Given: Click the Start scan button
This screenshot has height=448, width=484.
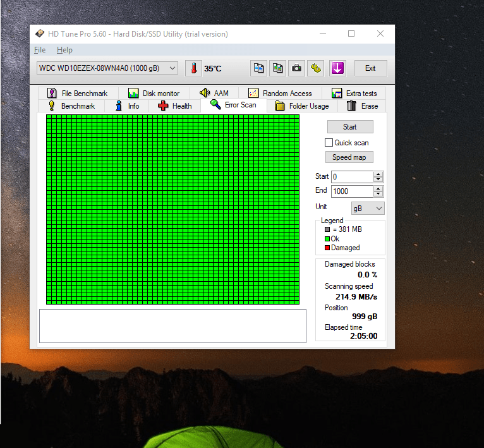Looking at the screenshot, I should click(350, 127).
